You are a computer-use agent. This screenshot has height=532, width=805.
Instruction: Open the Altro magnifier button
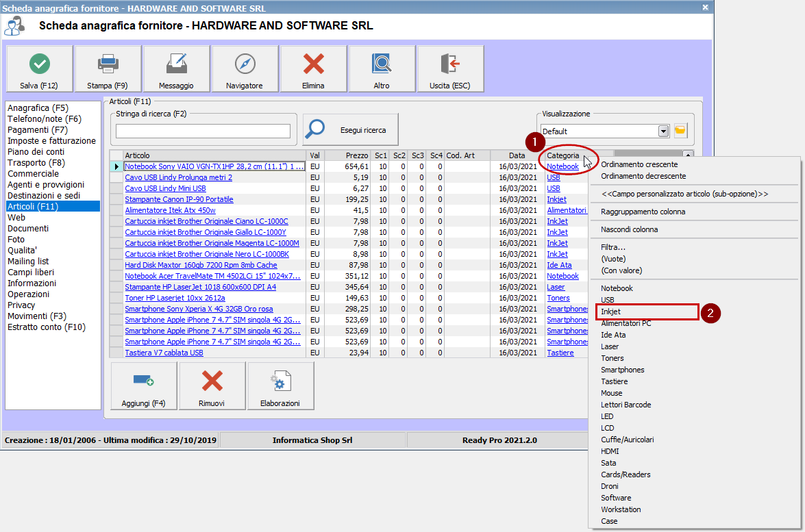382,68
